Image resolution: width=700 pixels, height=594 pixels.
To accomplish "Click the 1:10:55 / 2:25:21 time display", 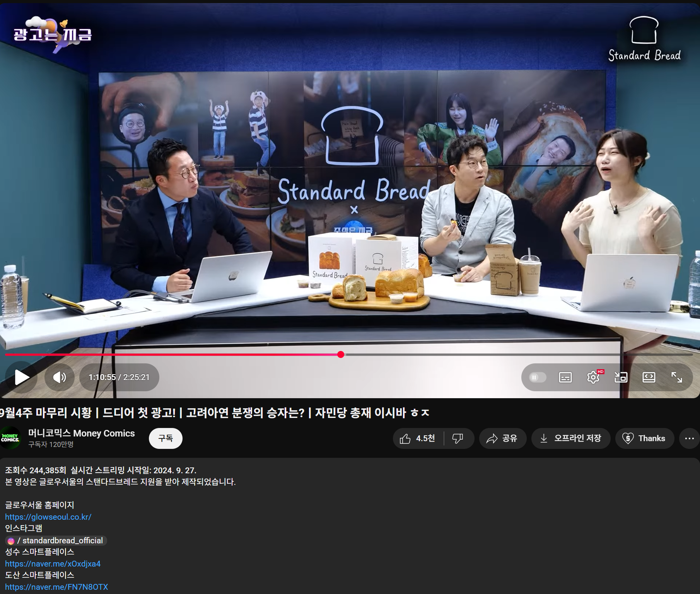I will coord(119,377).
